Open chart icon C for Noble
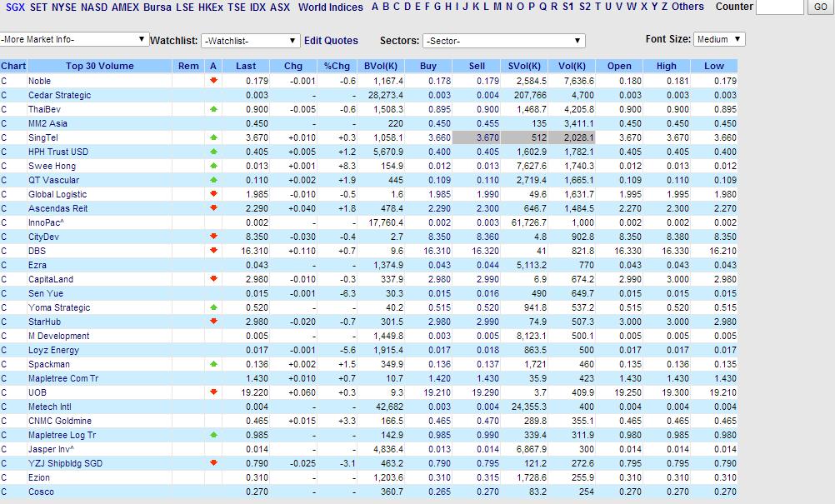Screen dimensions: 835x504 pyautogui.click(x=3, y=81)
